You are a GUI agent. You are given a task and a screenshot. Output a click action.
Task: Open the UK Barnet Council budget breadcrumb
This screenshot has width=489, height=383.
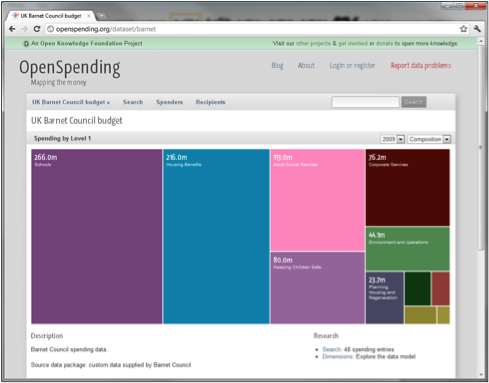pyautogui.click(x=71, y=102)
